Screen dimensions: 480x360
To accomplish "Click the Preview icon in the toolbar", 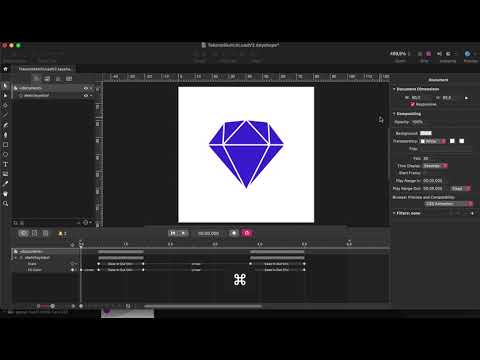I will (468, 54).
